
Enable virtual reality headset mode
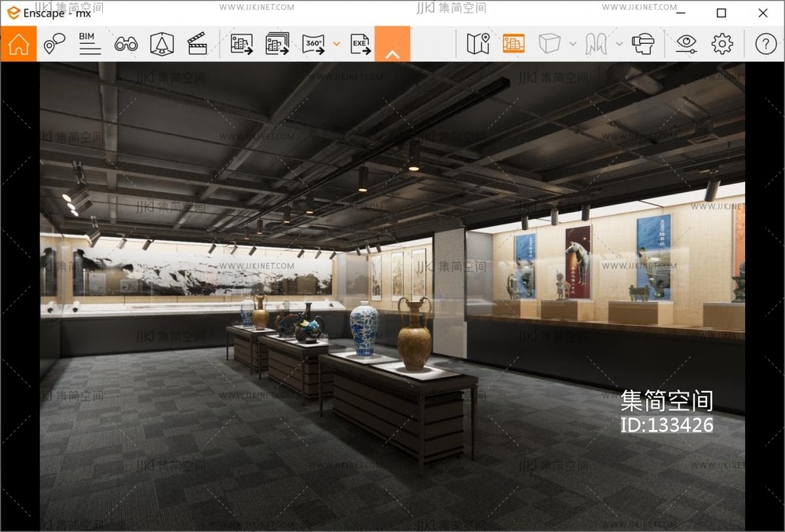pos(644,44)
